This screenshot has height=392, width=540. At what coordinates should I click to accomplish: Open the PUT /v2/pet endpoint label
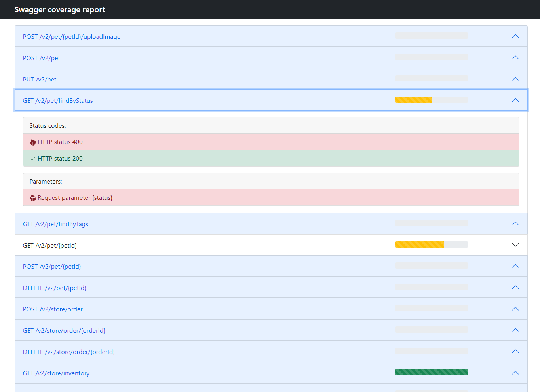click(x=40, y=80)
